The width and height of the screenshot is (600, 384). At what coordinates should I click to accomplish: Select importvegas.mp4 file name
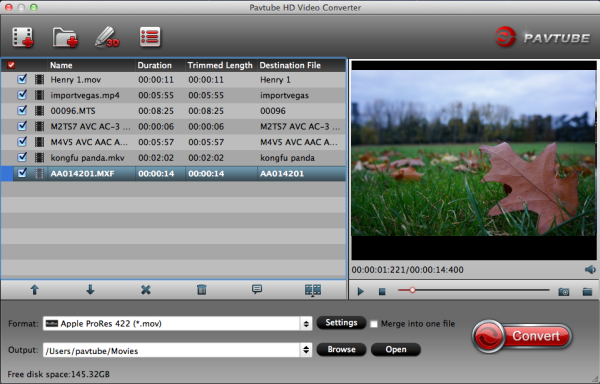(85, 95)
